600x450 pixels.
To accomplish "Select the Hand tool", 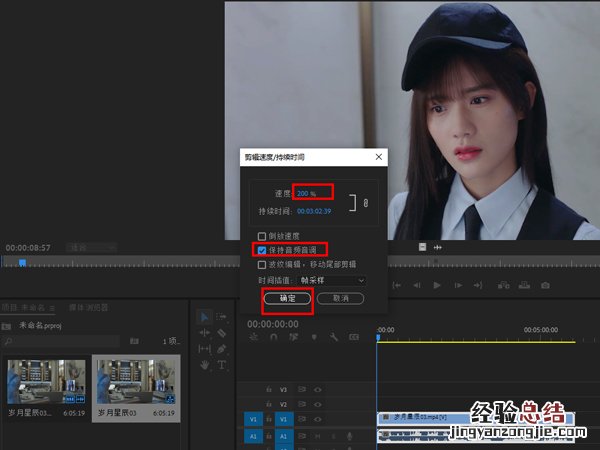I will pos(205,364).
